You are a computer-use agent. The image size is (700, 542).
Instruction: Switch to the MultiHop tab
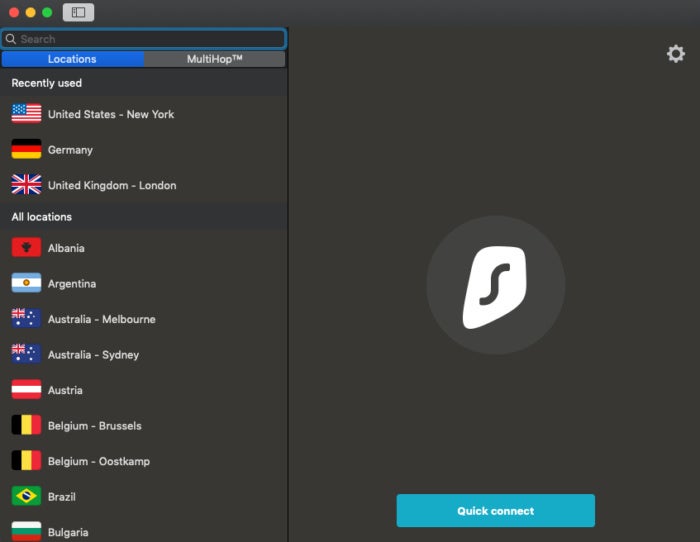click(x=214, y=59)
